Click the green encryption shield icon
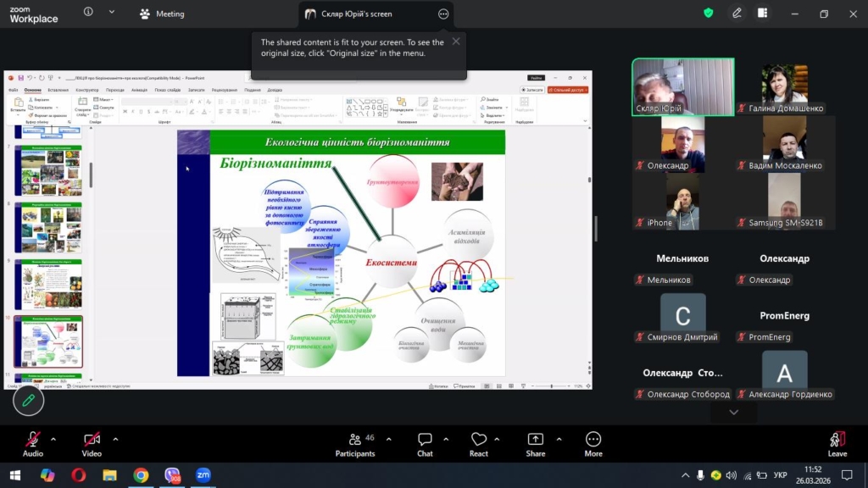The image size is (868, 488). tap(709, 14)
